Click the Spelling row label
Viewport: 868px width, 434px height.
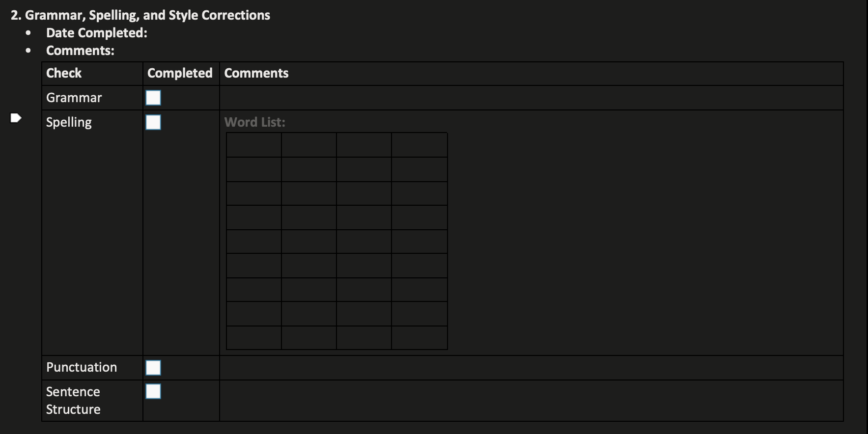(69, 122)
